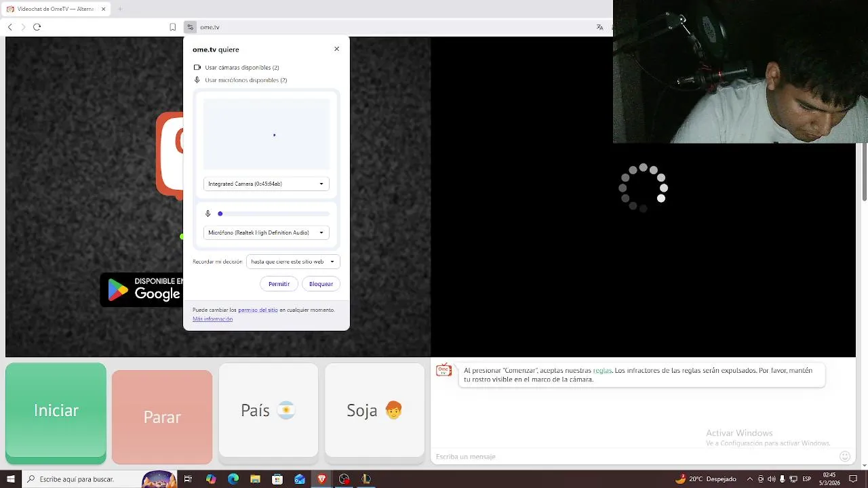Click the small mic icon beside level bar
The width and height of the screenshot is (868, 488).
(208, 213)
